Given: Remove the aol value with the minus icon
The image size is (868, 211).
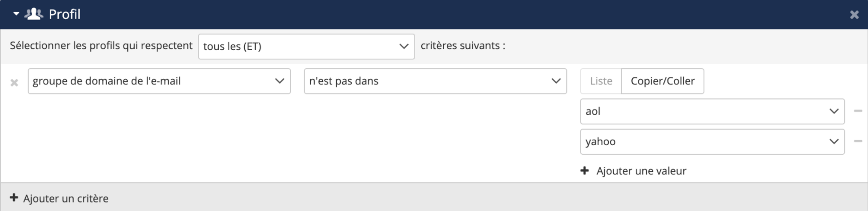Looking at the screenshot, I should click(x=858, y=111).
